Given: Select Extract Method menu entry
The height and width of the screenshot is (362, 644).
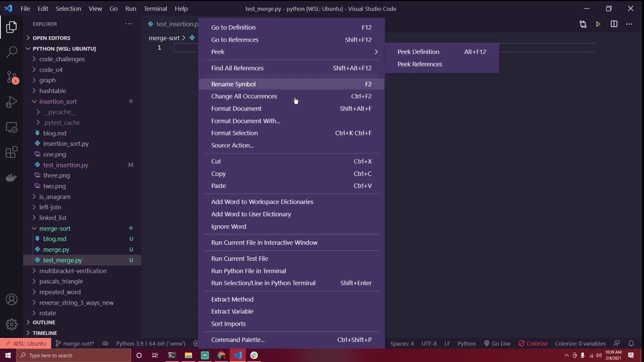Looking at the screenshot, I should tap(291, 299).
